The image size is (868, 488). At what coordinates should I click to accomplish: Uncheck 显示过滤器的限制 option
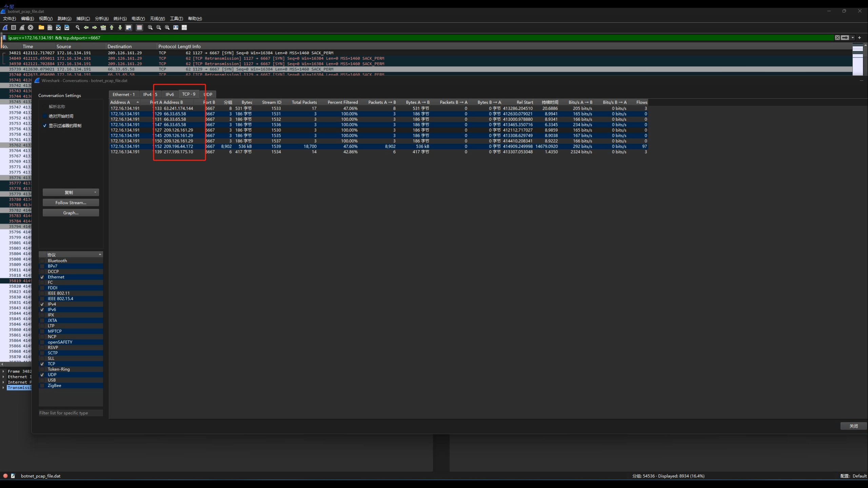44,126
